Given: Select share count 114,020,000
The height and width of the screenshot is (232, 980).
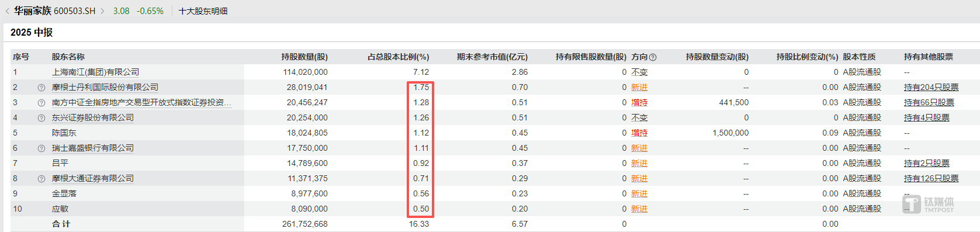Looking at the screenshot, I should click(305, 72).
